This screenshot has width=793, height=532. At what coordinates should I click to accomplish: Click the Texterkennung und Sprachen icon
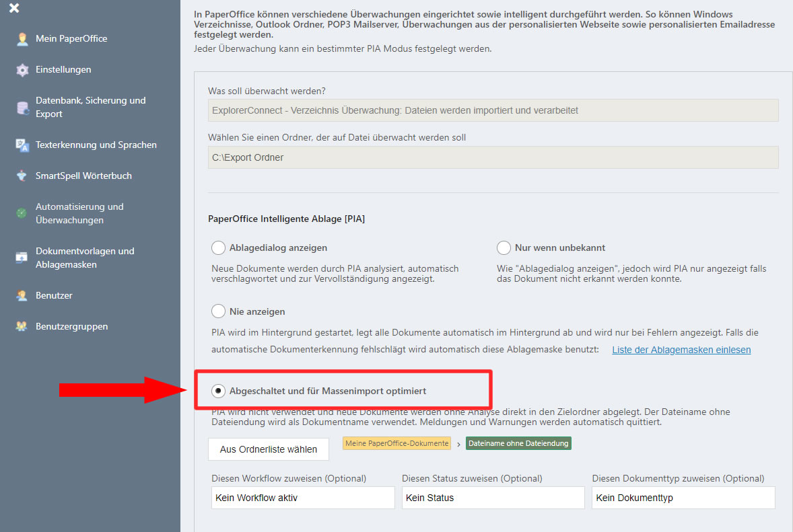22,145
